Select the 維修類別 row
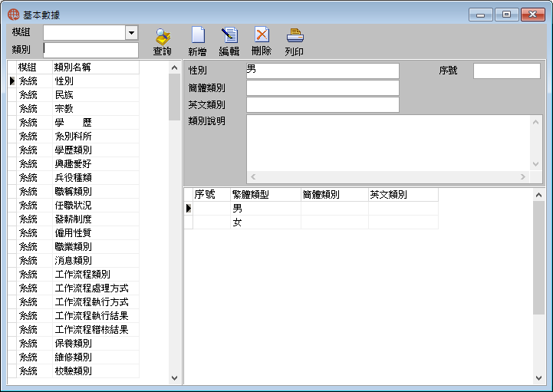 pos(74,357)
